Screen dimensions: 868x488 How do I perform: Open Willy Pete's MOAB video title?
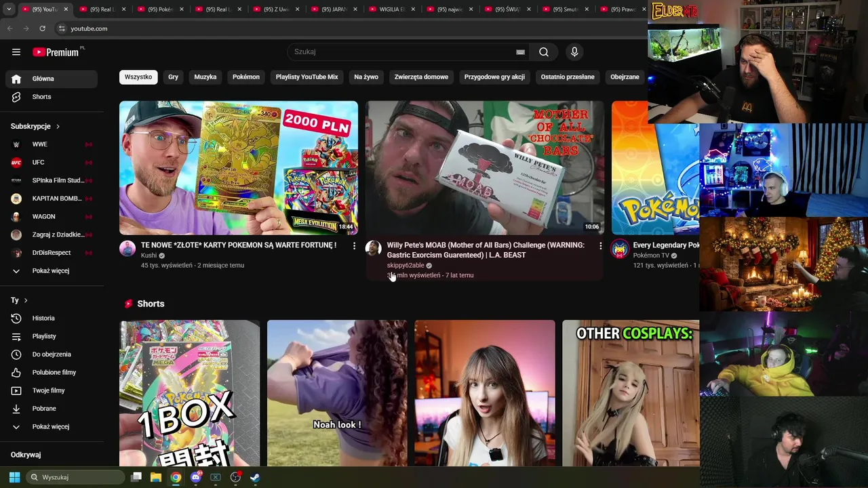[x=486, y=250]
